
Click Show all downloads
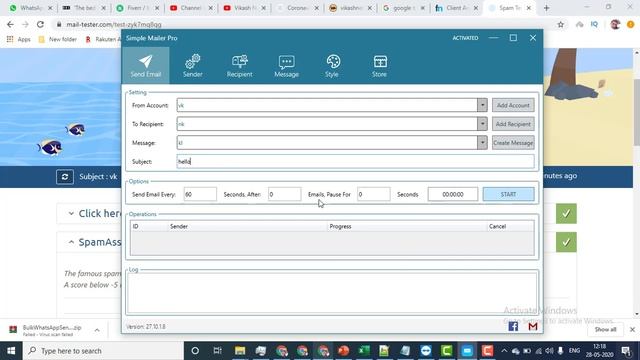(605, 329)
